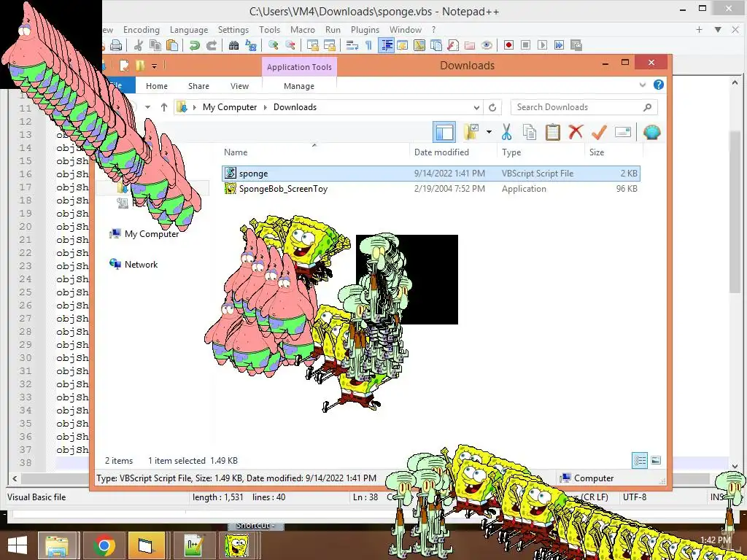Start macro recording with the red record button
Image resolution: width=747 pixels, height=560 pixels.
tap(508, 45)
